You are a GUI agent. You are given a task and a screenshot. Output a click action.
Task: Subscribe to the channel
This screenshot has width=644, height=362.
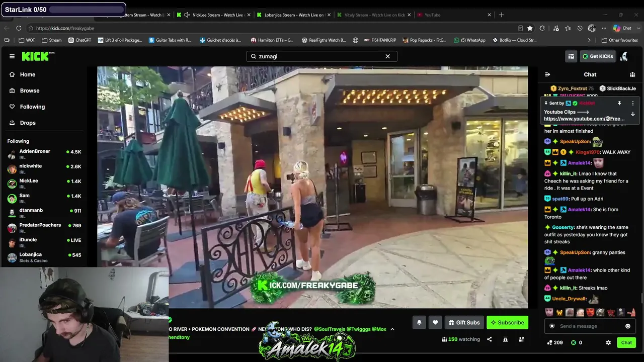507,322
